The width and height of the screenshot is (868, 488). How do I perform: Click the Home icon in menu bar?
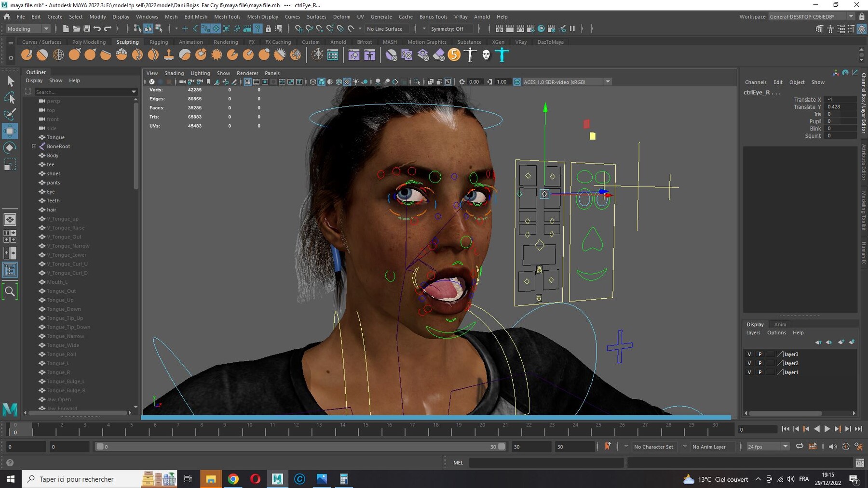7,16
